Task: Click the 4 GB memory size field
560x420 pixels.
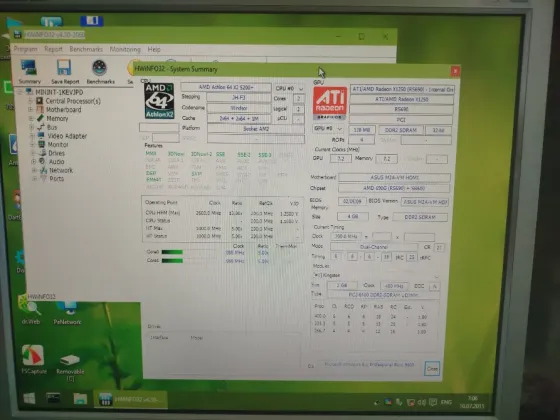Action: (x=353, y=216)
